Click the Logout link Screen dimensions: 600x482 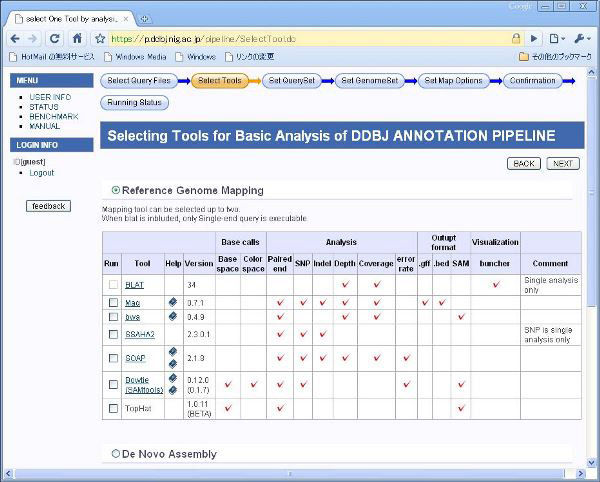click(42, 173)
